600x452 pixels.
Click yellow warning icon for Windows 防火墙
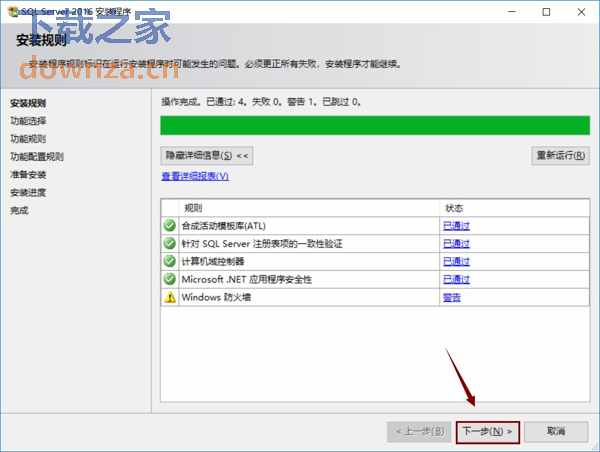170,297
